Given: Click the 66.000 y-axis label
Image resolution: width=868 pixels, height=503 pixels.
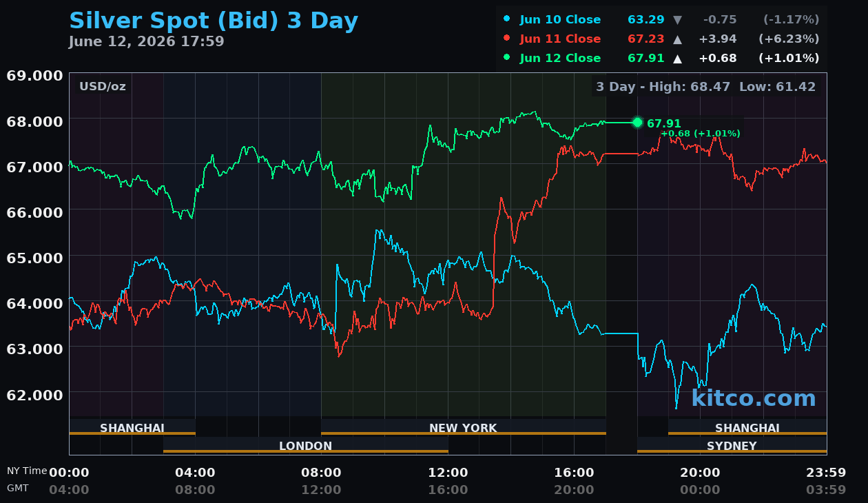Looking at the screenshot, I should click(34, 212).
